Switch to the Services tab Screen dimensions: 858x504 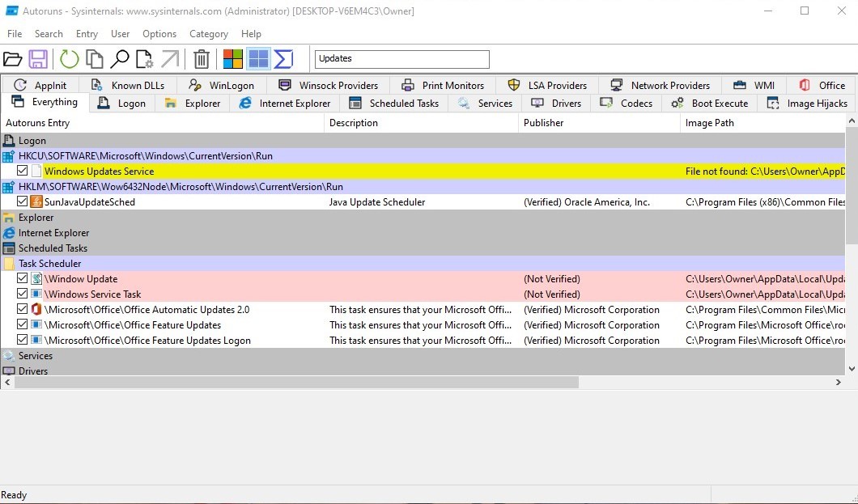486,104
